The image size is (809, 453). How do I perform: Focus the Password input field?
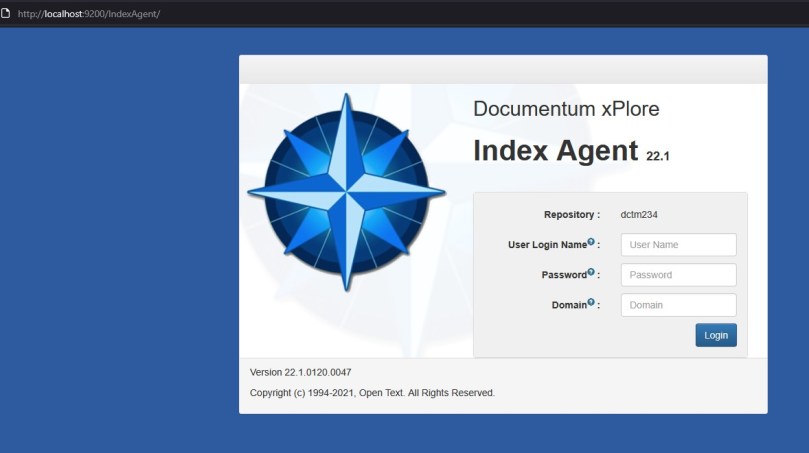[x=678, y=275]
